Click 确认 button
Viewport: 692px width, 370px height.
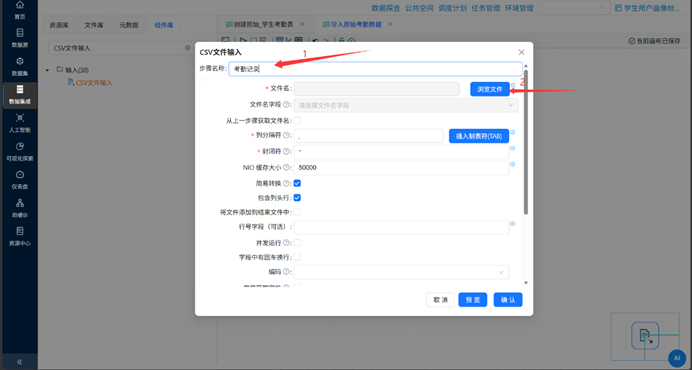coord(508,300)
